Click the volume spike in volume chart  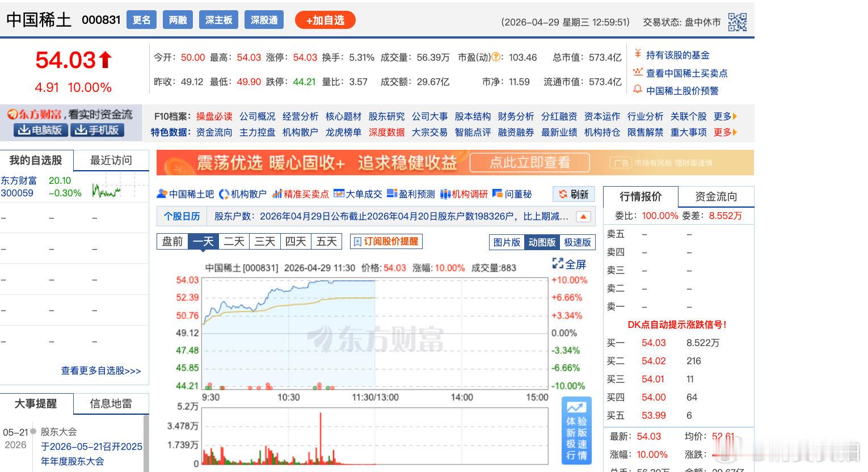coord(321,438)
